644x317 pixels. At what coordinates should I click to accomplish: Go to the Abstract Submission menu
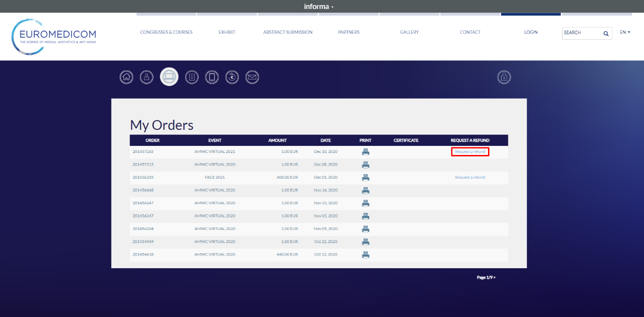click(x=288, y=32)
